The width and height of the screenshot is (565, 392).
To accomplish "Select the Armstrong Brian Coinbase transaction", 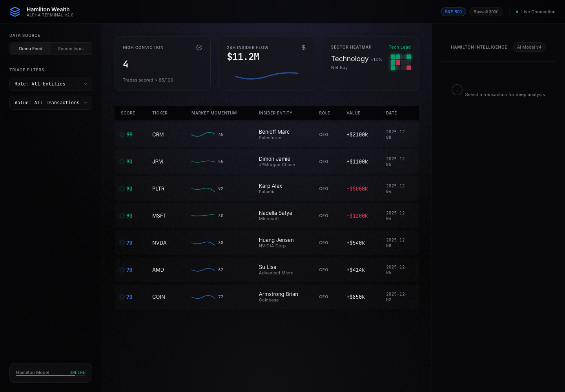I will click(x=267, y=297).
